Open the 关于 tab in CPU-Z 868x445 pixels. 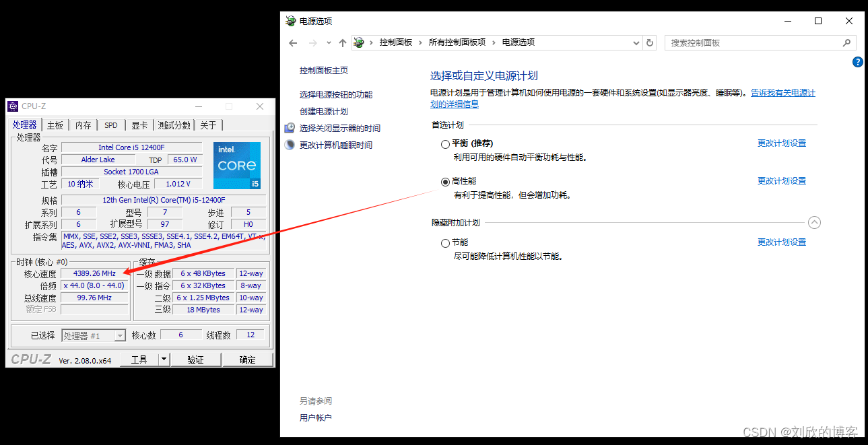tap(209, 125)
